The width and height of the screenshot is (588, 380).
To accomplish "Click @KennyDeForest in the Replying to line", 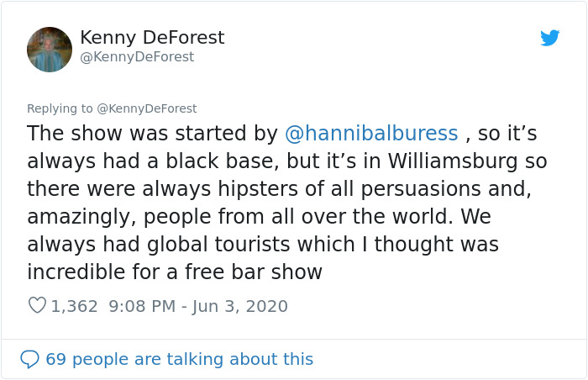I will point(147,108).
